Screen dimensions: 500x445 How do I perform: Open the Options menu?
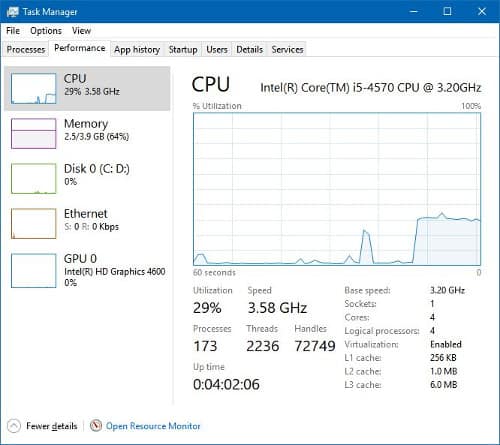tap(46, 31)
